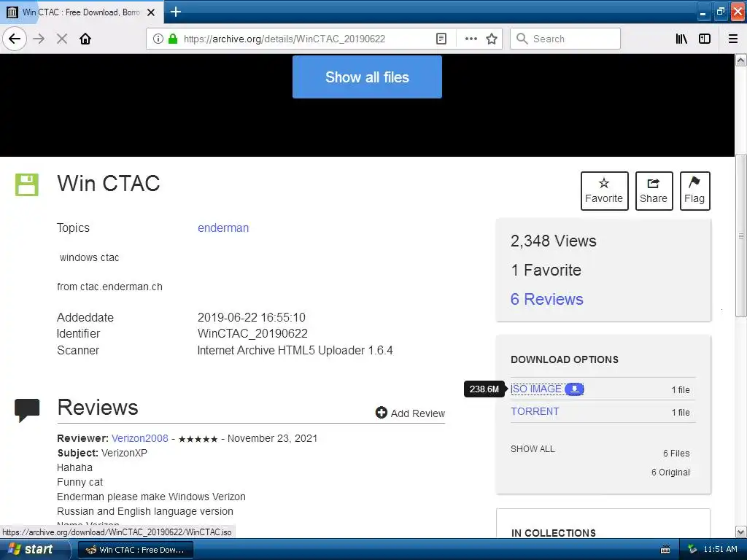Restore down the browser window
Viewport: 747px width, 560px height.
[x=720, y=12]
